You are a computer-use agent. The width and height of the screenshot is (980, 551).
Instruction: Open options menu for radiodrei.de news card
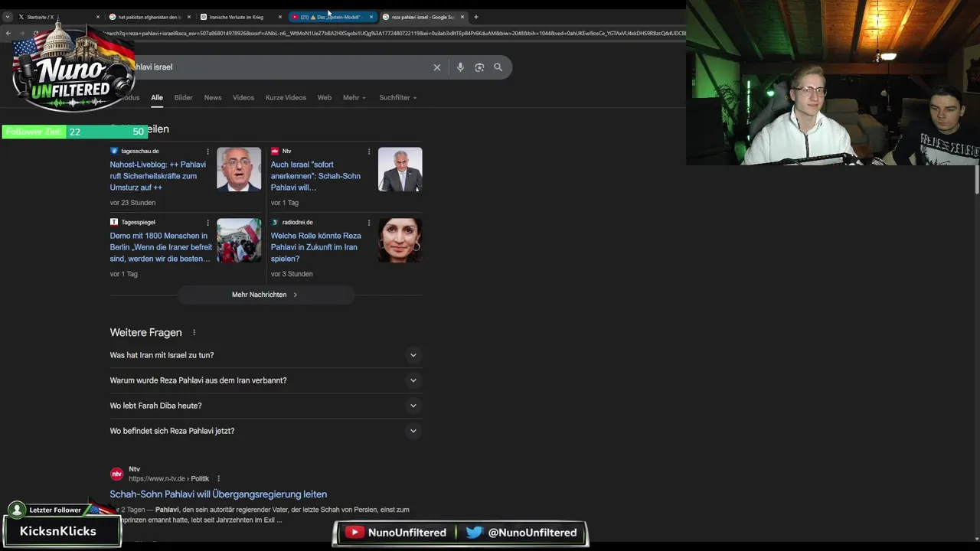(x=369, y=223)
